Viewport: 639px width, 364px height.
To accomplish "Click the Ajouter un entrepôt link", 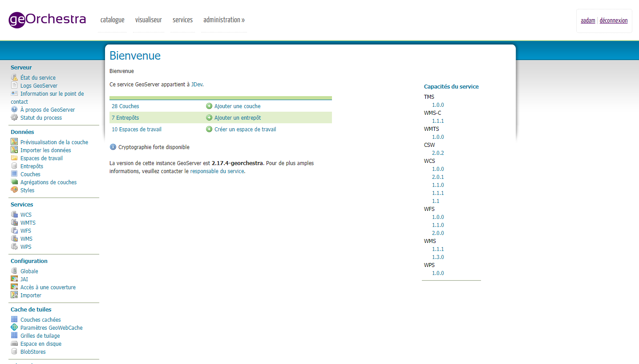I will pos(238,118).
